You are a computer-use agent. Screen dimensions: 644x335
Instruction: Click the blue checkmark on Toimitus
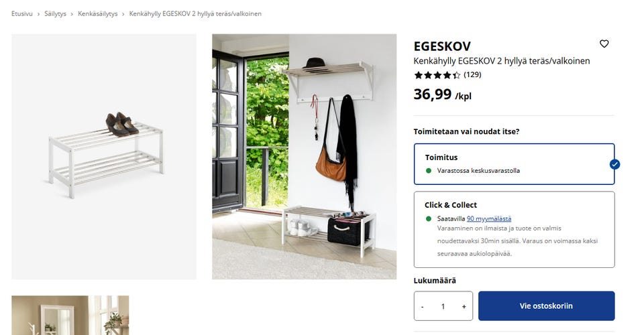click(614, 164)
